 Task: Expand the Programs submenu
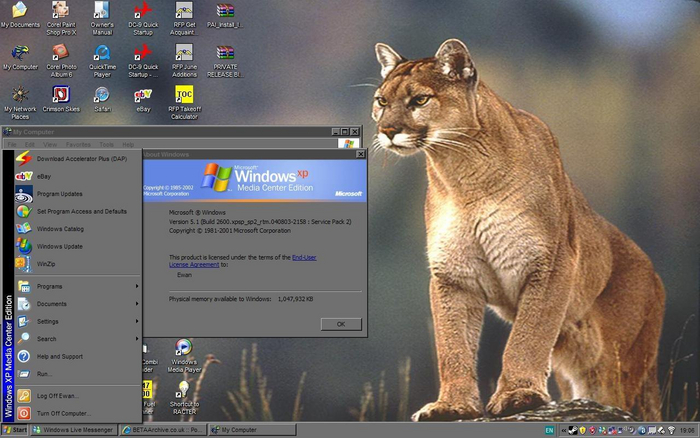pos(78,286)
